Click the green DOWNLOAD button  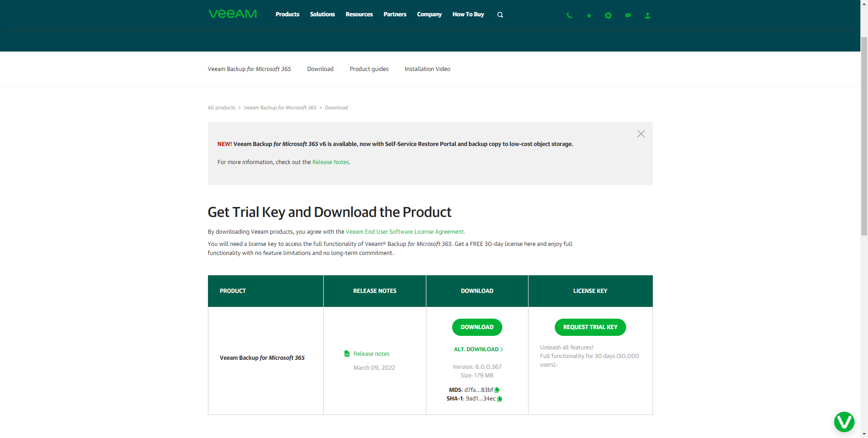coord(477,327)
